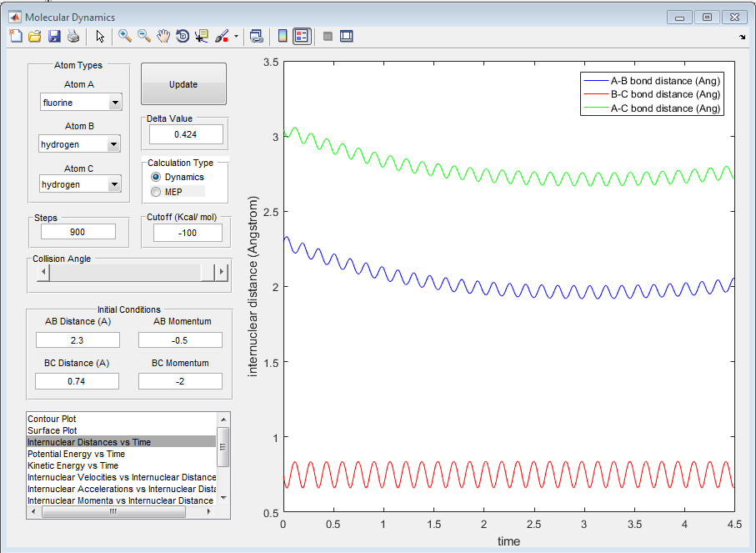Click the AB Distance input field
Screen dimensions: 756x553
[x=78, y=340]
